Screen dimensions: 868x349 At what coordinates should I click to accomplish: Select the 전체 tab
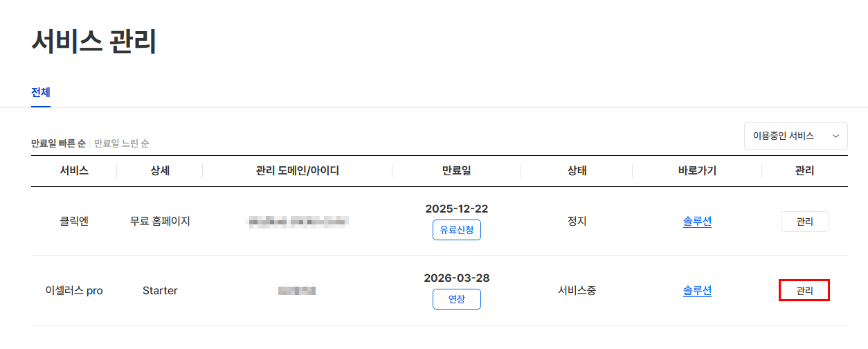[41, 92]
